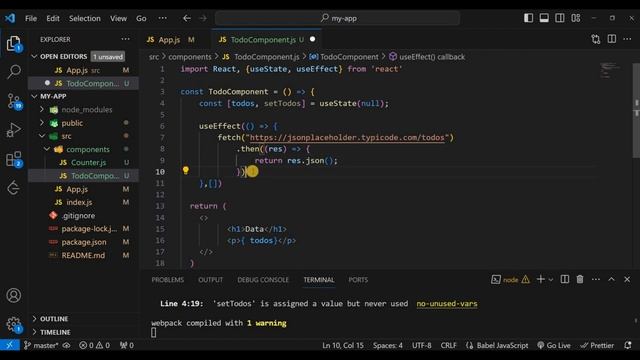Open Customize Layout icon
This screenshot has width=640, height=360.
[x=576, y=18]
